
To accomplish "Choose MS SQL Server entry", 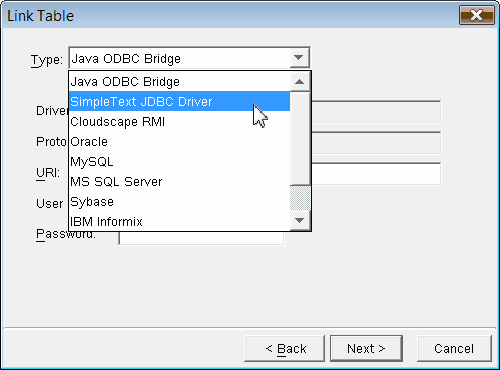I will 179,181.
